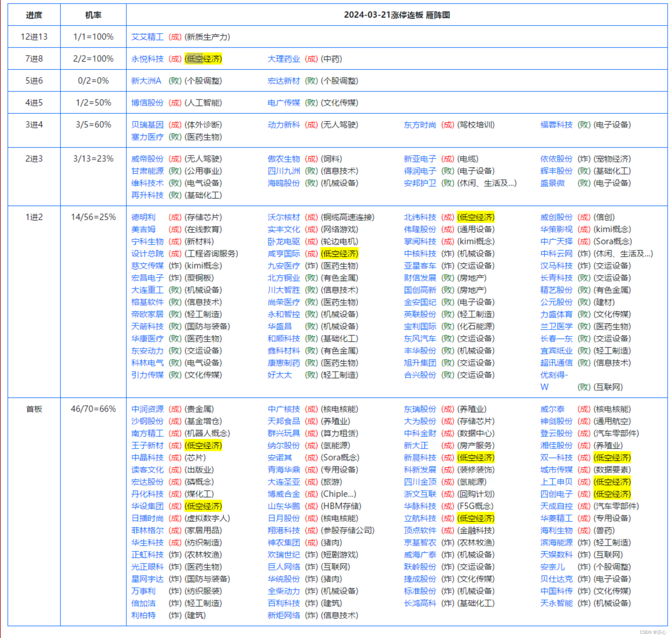Image resolution: width=672 pixels, height=638 pixels.
Task: Select the 新炬网络 link
Action: 284,616
